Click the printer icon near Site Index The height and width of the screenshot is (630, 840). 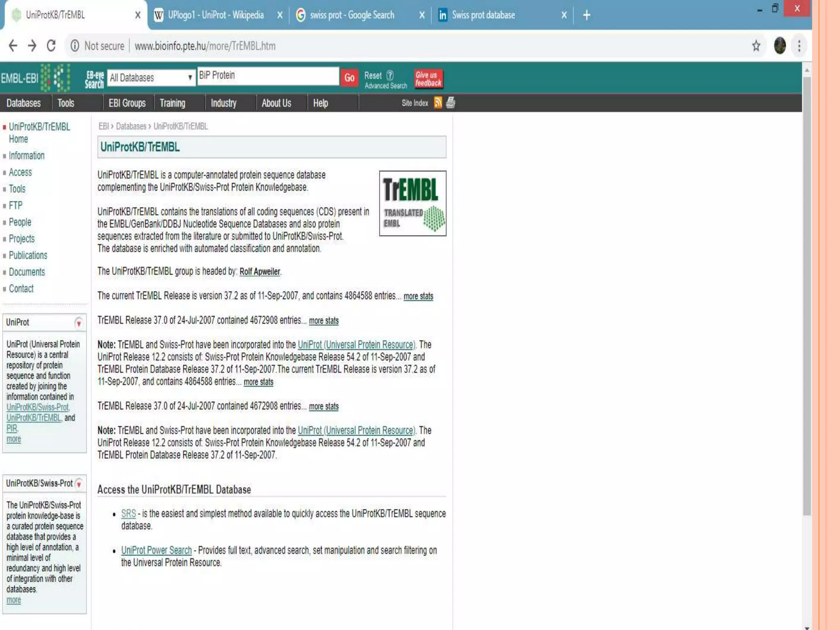[450, 103]
